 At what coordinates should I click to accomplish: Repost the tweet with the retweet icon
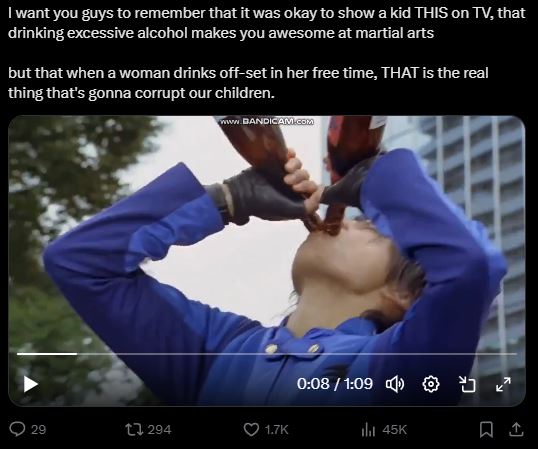[133, 429]
